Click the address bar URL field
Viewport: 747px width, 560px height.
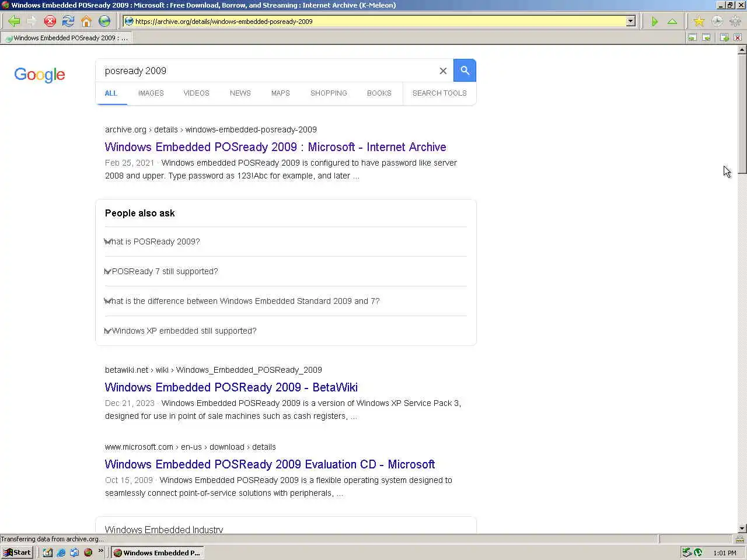379,22
